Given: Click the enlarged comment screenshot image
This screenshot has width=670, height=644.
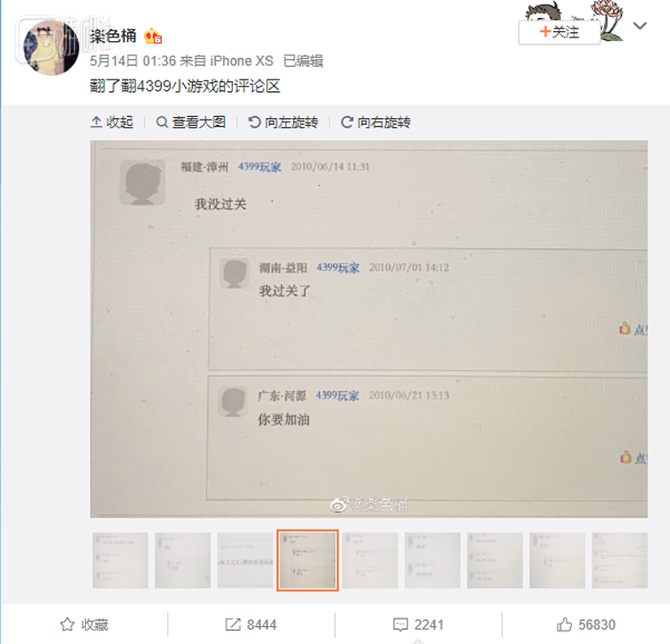Looking at the screenshot, I should click(369, 329).
